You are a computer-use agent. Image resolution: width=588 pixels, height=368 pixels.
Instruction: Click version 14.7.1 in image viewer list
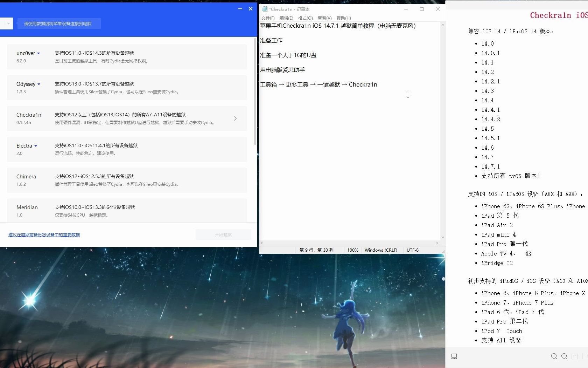pyautogui.click(x=490, y=166)
